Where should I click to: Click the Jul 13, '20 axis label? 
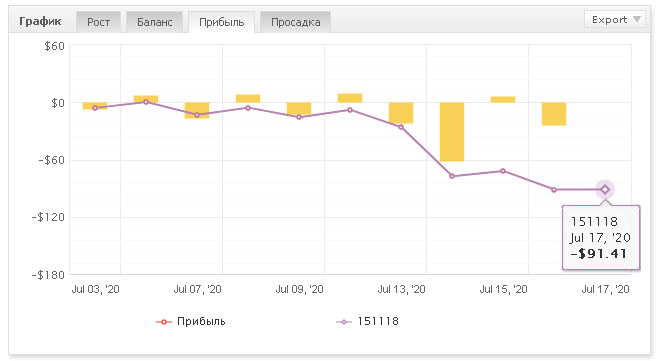point(402,290)
